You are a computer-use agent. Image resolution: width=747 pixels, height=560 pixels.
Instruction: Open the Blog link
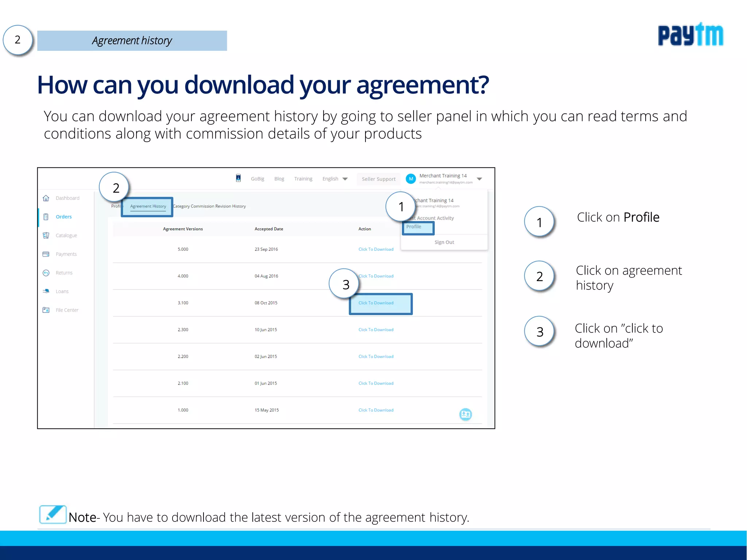(279, 179)
